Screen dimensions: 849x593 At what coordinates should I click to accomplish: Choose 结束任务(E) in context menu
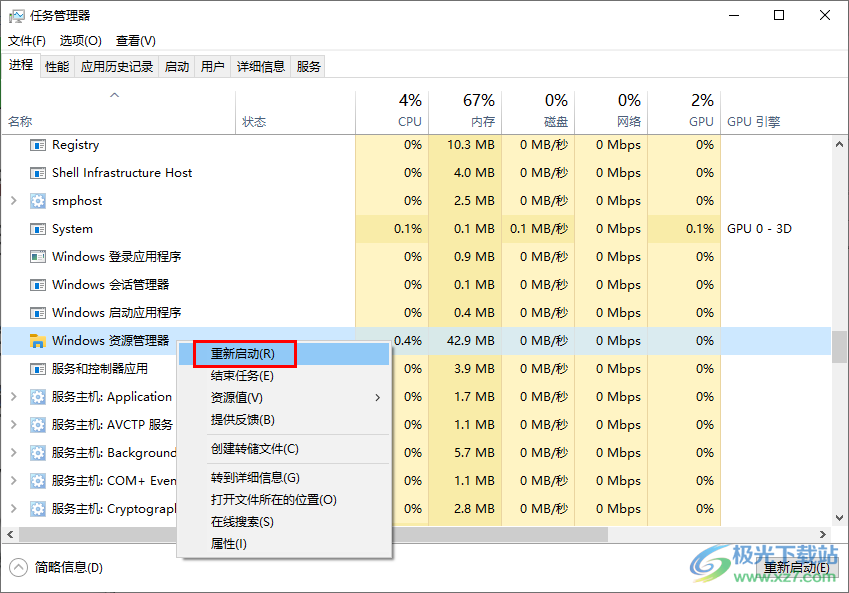(x=284, y=376)
